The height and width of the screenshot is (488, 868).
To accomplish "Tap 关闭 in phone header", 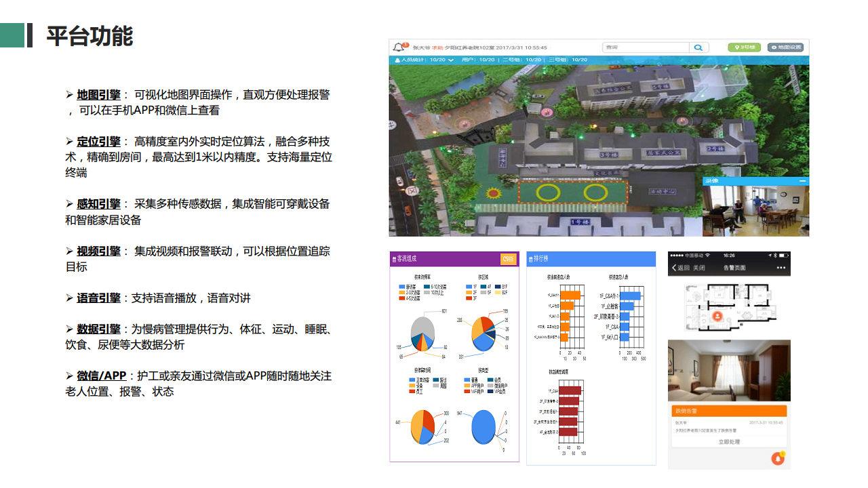I will coord(699,268).
